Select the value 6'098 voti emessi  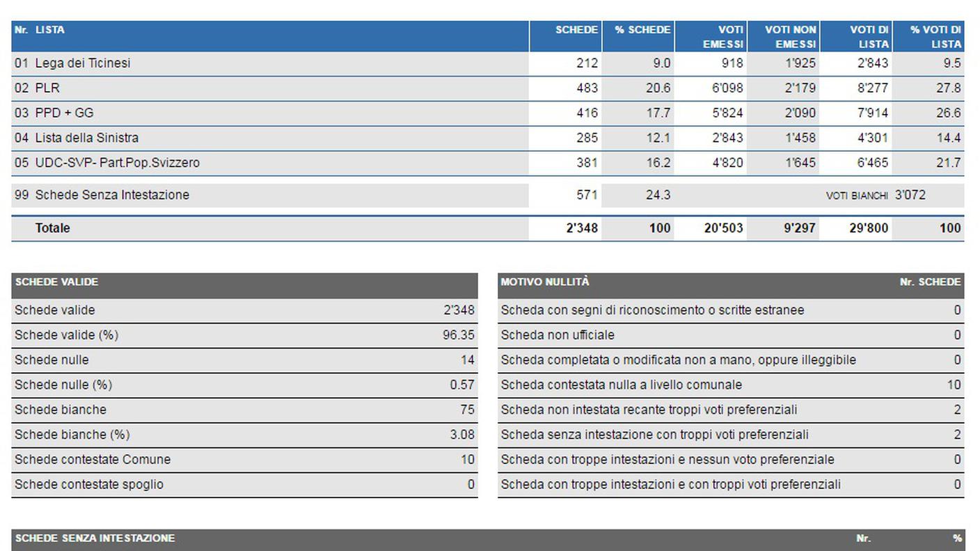[x=727, y=88]
